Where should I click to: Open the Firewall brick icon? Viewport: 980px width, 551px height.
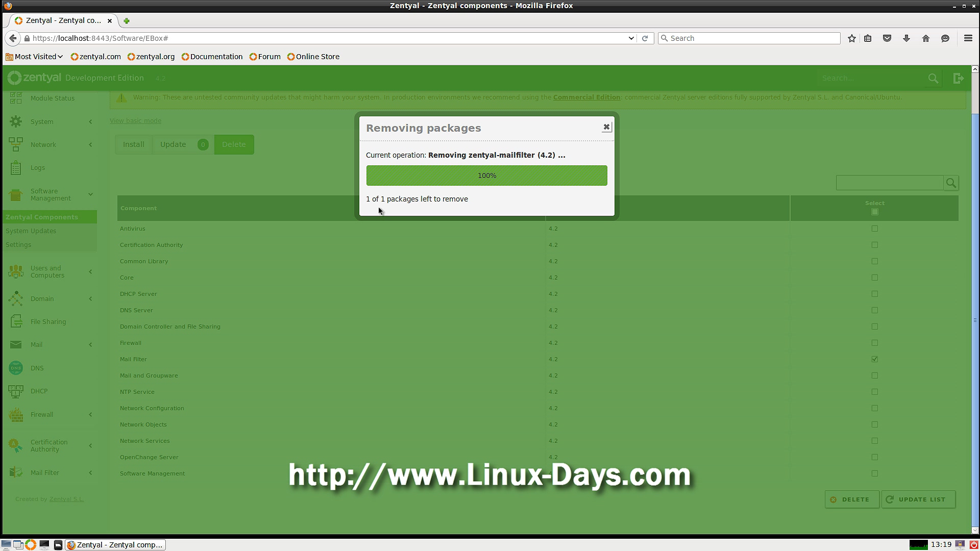[16, 414]
